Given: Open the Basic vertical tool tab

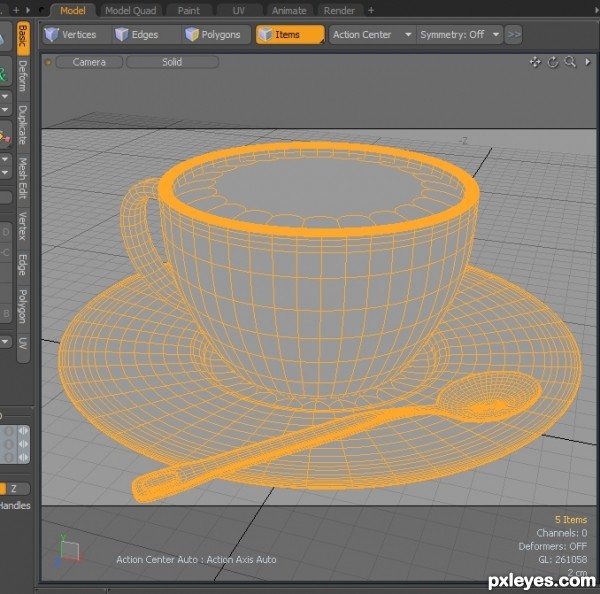Looking at the screenshot, I should point(23,37).
